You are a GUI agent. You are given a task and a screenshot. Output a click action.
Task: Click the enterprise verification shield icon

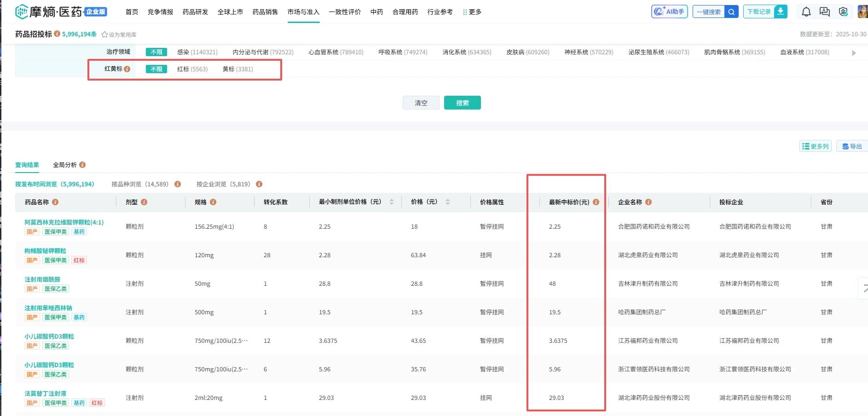click(843, 12)
